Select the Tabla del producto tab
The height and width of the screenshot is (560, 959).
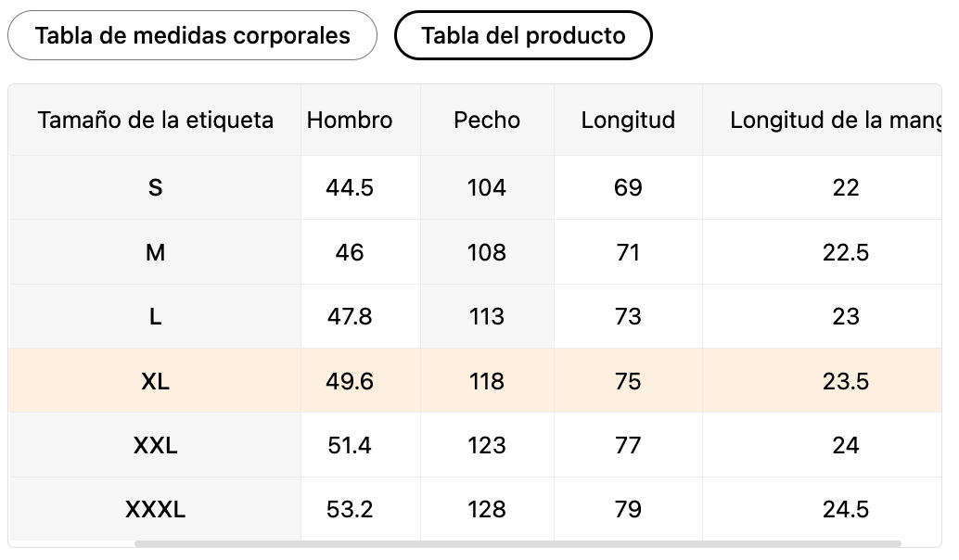(x=523, y=35)
